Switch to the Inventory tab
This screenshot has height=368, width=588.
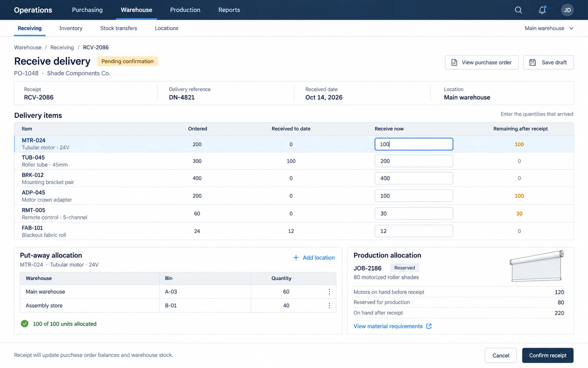pos(71,28)
